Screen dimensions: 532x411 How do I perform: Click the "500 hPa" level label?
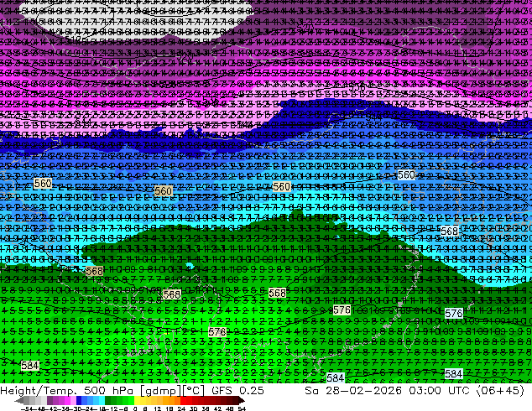pos(110,390)
